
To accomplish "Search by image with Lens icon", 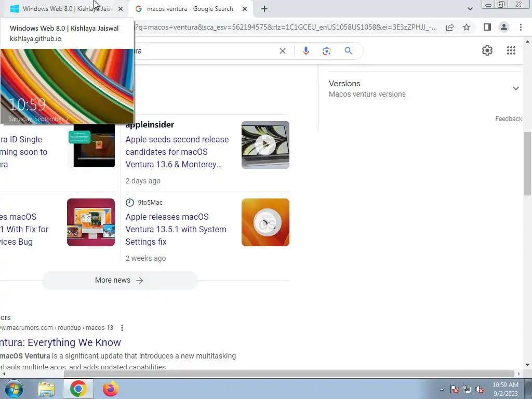I will click(326, 51).
